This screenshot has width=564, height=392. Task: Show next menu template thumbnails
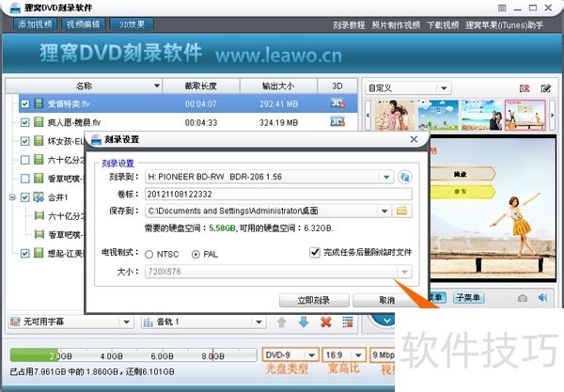552,115
